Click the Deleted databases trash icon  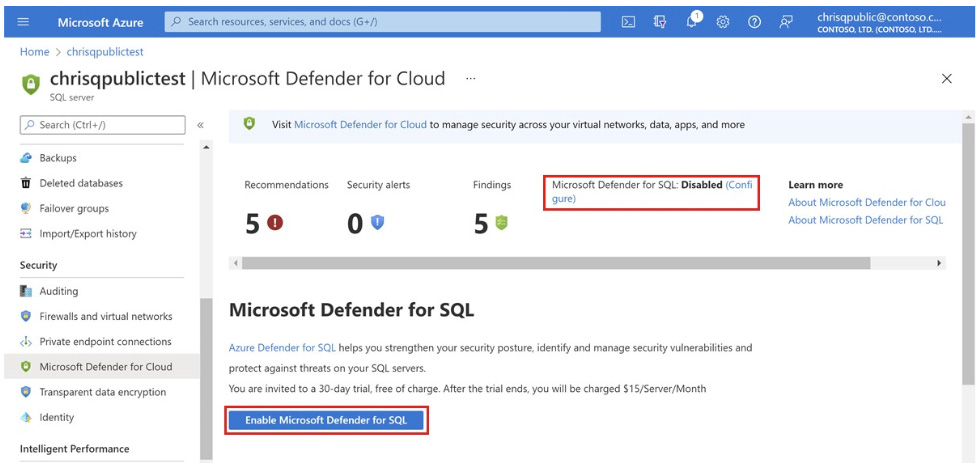(26, 183)
